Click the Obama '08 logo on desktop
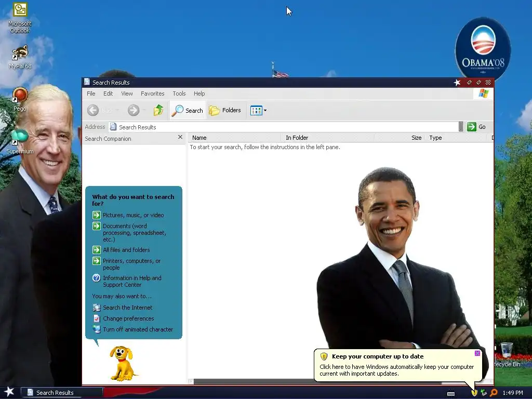 coord(483,48)
